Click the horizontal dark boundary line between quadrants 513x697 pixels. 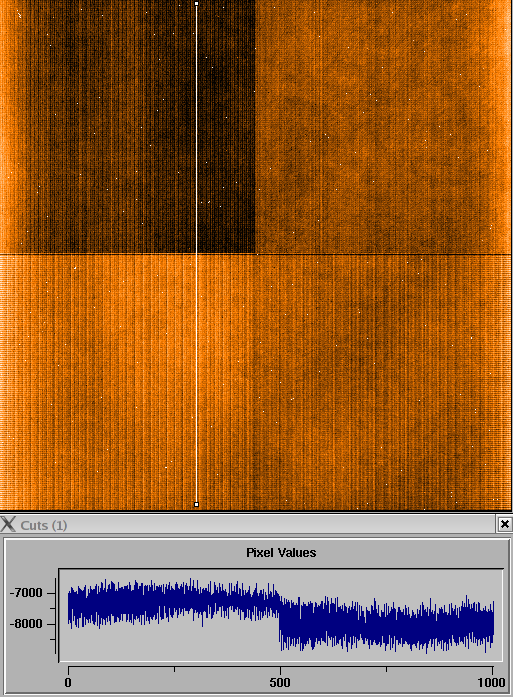[256, 255]
